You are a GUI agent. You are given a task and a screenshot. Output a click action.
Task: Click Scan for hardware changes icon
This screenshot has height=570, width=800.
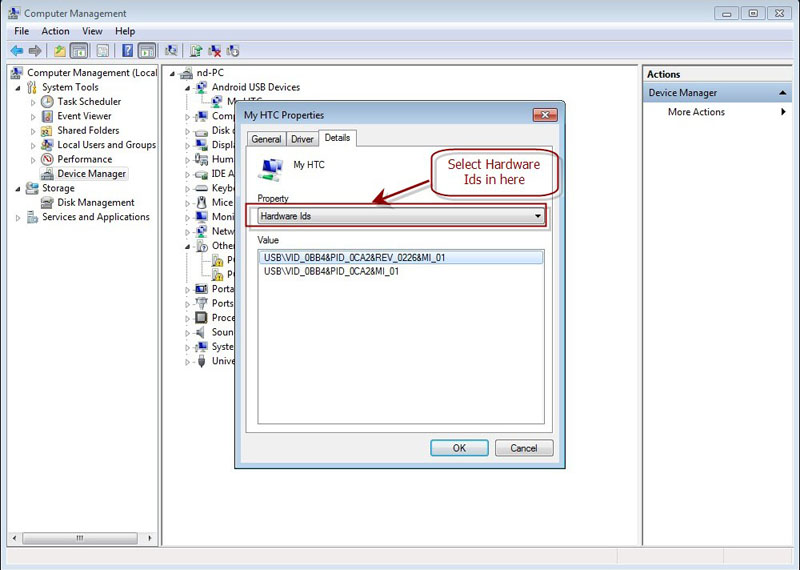(171, 51)
